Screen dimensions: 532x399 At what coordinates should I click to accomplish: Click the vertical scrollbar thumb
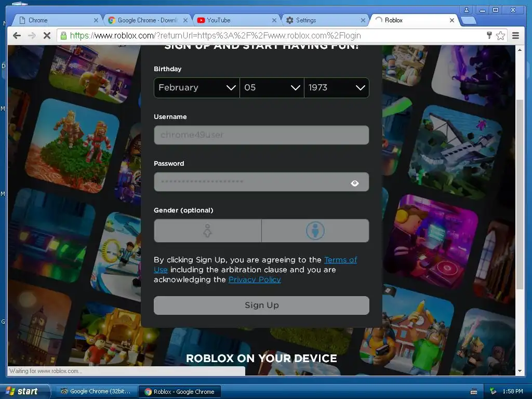pos(520,195)
